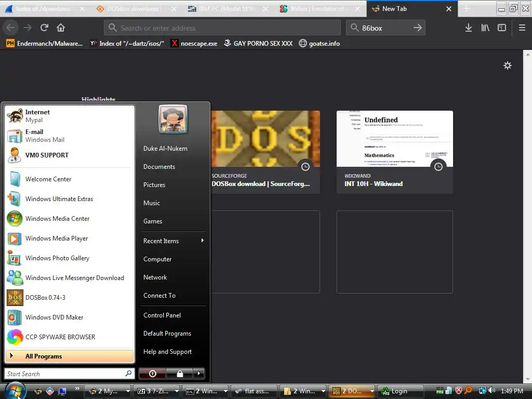The height and width of the screenshot is (399, 532).
Task: Switch to 86Box Emulator tab
Action: pos(316,9)
